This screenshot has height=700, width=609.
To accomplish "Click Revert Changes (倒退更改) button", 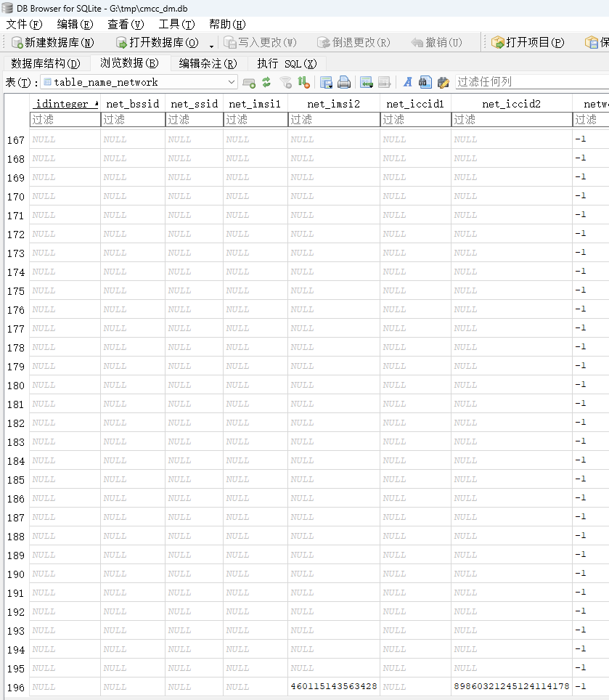I will coord(353,42).
